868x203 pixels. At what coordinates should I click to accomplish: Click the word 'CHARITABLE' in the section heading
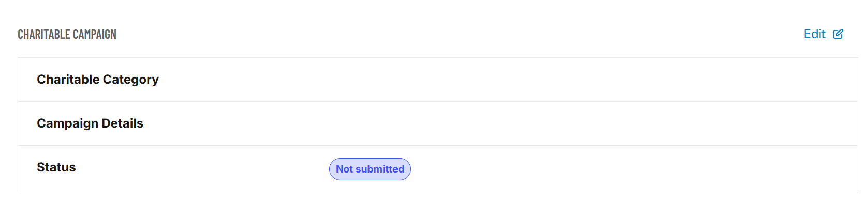point(44,34)
